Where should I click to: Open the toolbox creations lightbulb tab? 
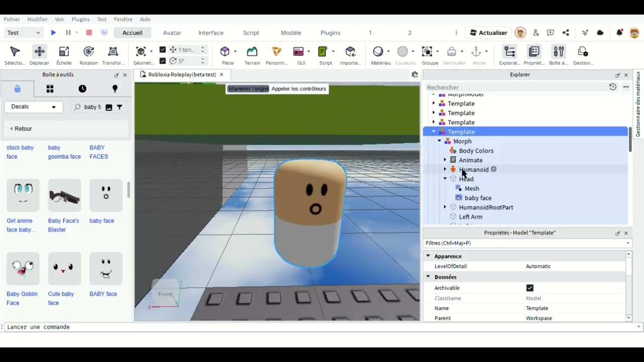(x=115, y=89)
